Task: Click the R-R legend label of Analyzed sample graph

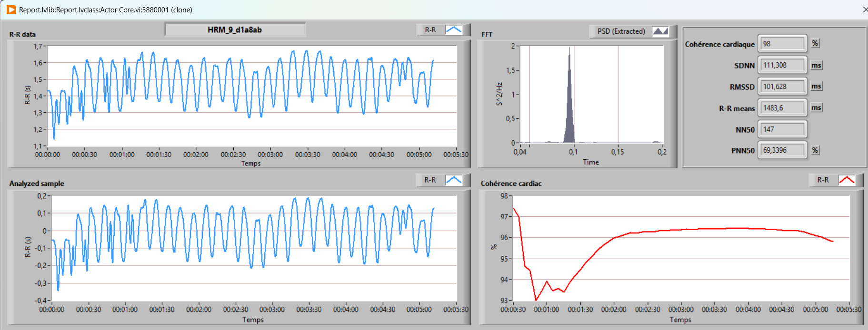Action: (x=430, y=180)
